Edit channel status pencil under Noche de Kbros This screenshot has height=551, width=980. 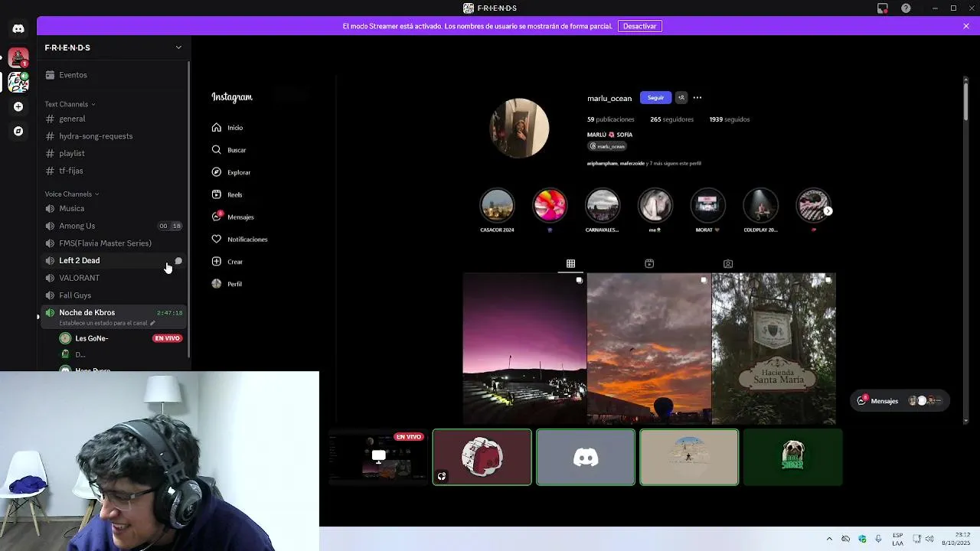[152, 323]
